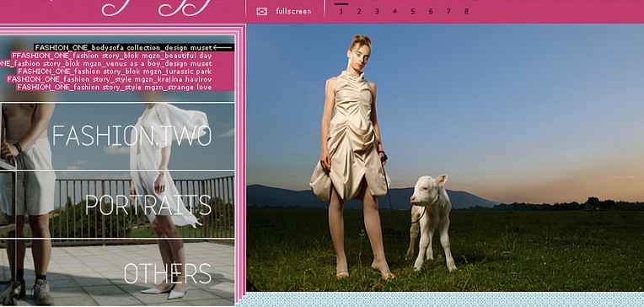Image resolution: width=644 pixels, height=307 pixels.
Task: Select image number 6
Action: 431,12
